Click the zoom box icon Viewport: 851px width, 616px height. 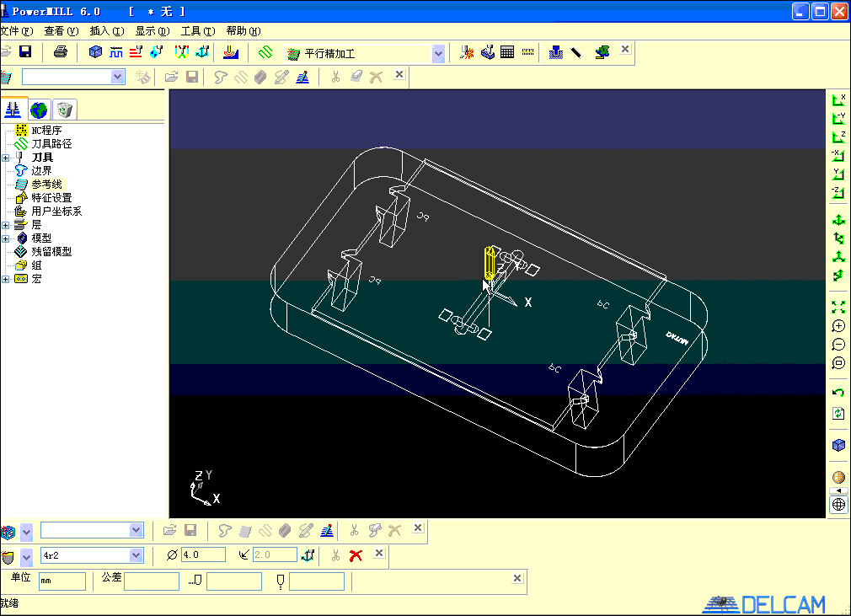click(x=838, y=363)
